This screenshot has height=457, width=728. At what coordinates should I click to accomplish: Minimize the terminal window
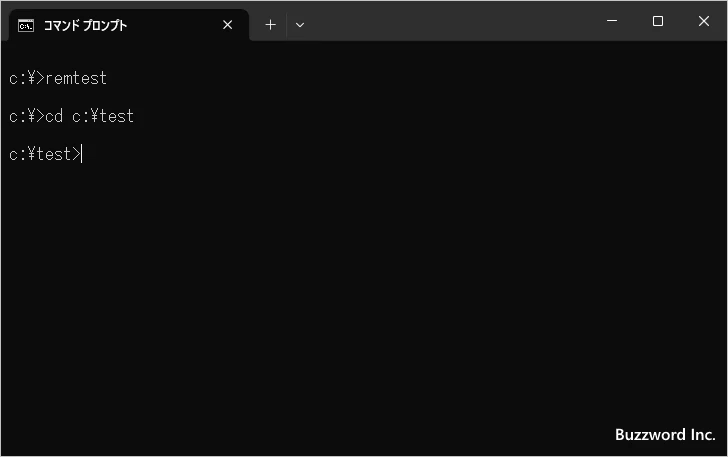[611, 21]
